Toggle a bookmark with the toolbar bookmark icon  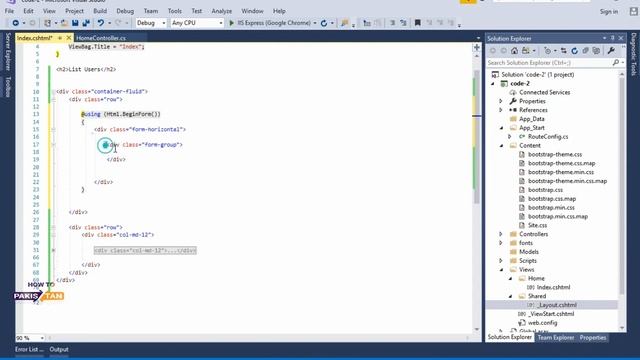[x=418, y=23]
